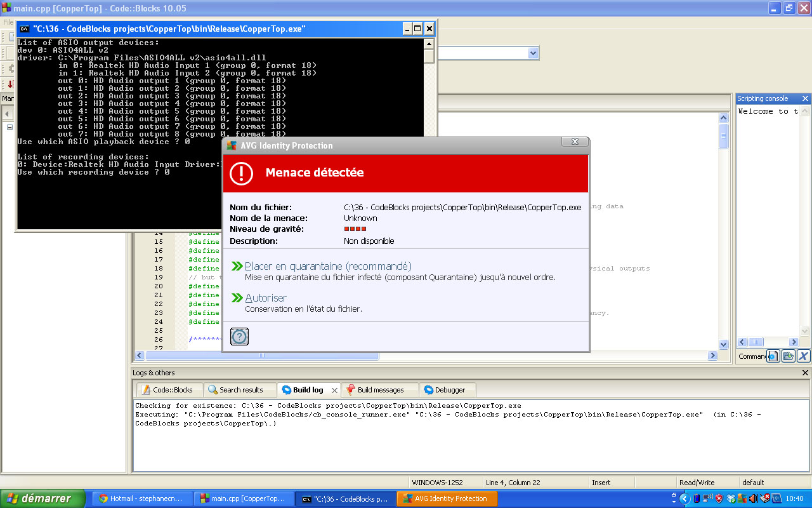Open Code::Blocks title bar application icon
Image resolution: width=812 pixels, height=508 pixels.
tap(6, 8)
